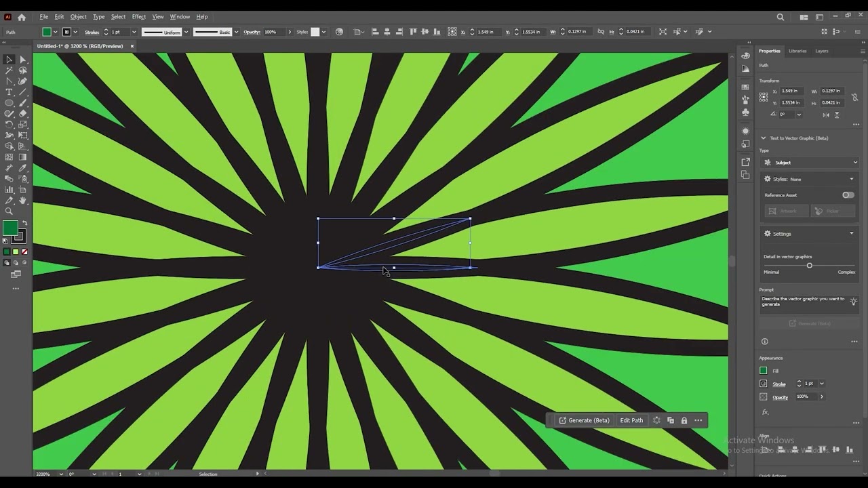Click the toolbar green Fill swatch

10,228
